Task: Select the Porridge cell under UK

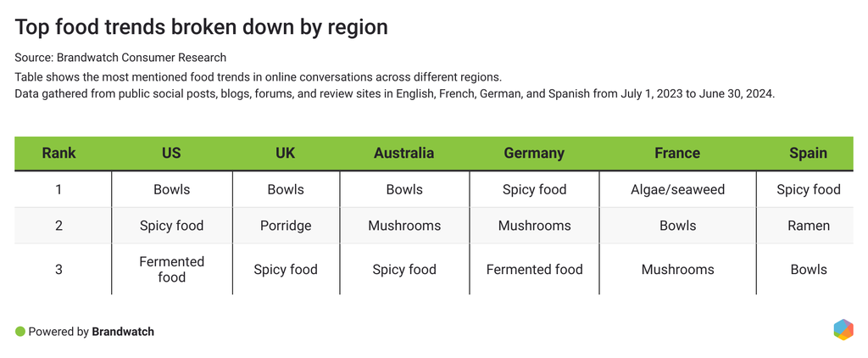Action: coord(286,226)
